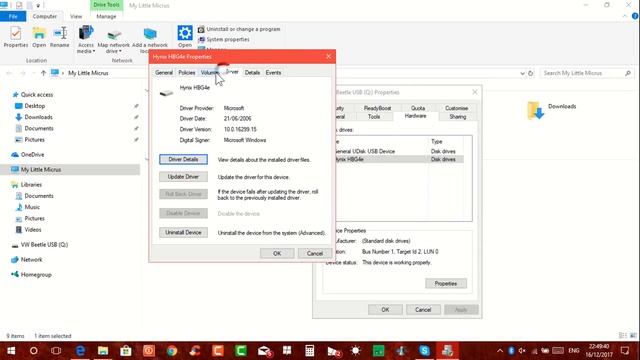The height and width of the screenshot is (360, 640).
Task: Open the Quick Access Toolbar customize dropdown
Action: click(x=38, y=6)
